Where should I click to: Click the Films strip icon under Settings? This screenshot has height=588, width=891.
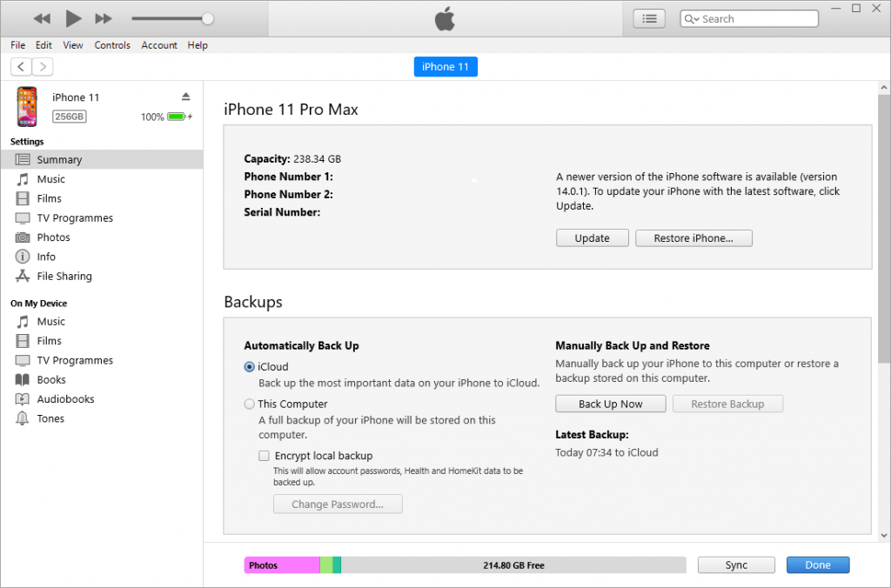click(22, 198)
